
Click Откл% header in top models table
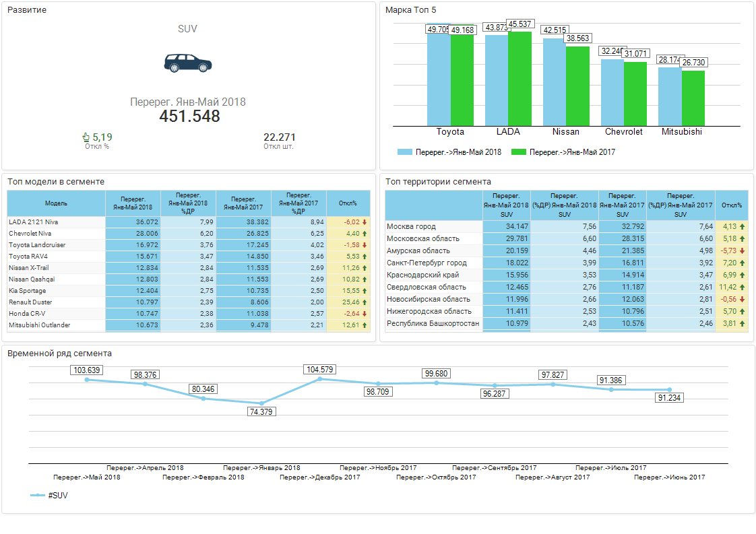point(348,203)
